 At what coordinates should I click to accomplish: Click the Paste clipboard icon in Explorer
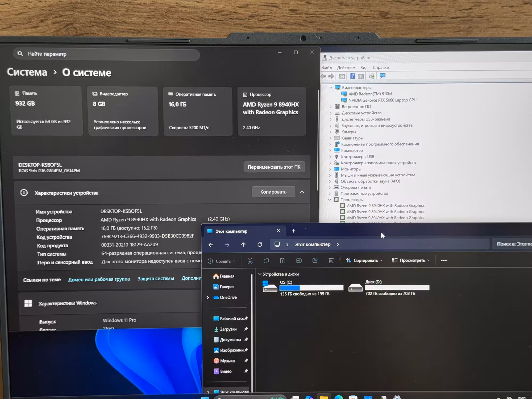tap(282, 261)
